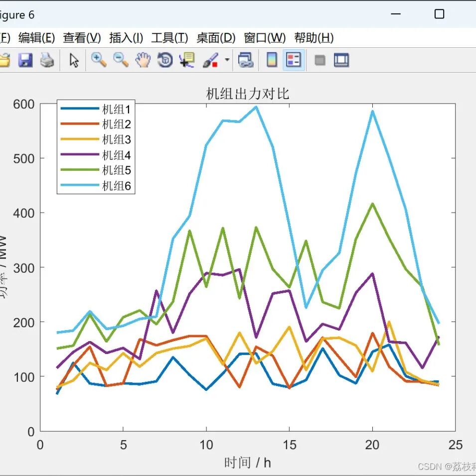Select the Brush data tool
The width and height of the screenshot is (476, 476).
[211, 60]
